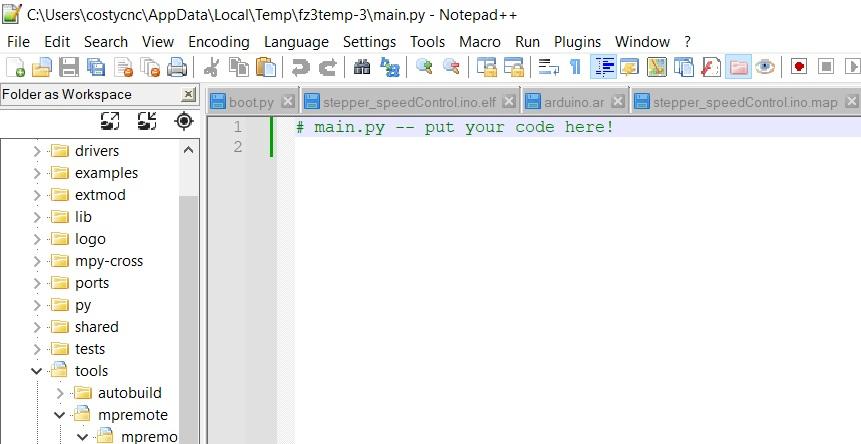Expand the drivers folder
This screenshot has width=861, height=444.
pyautogui.click(x=37, y=151)
